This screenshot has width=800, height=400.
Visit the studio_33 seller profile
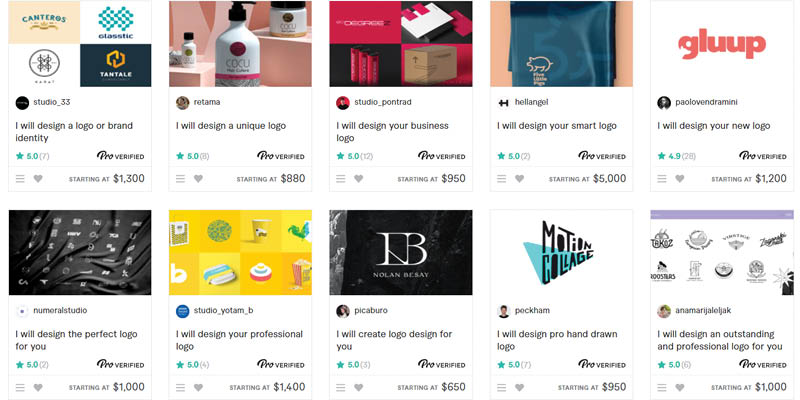52,102
